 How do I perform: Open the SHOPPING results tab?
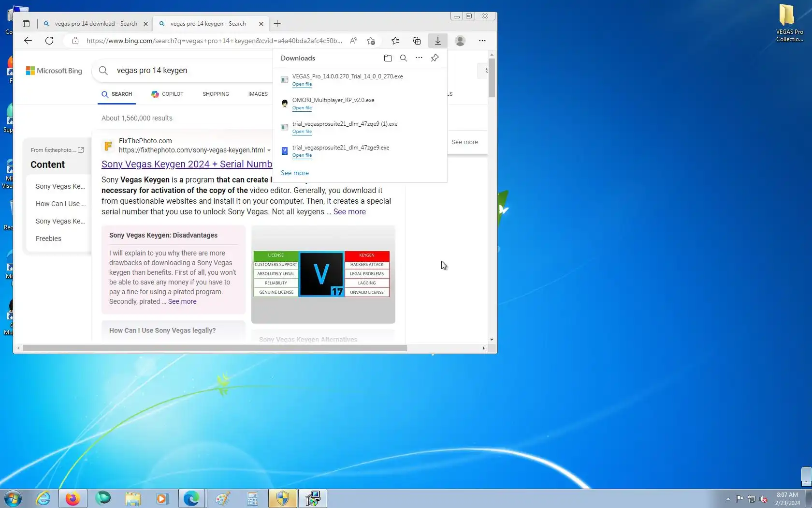(x=216, y=94)
